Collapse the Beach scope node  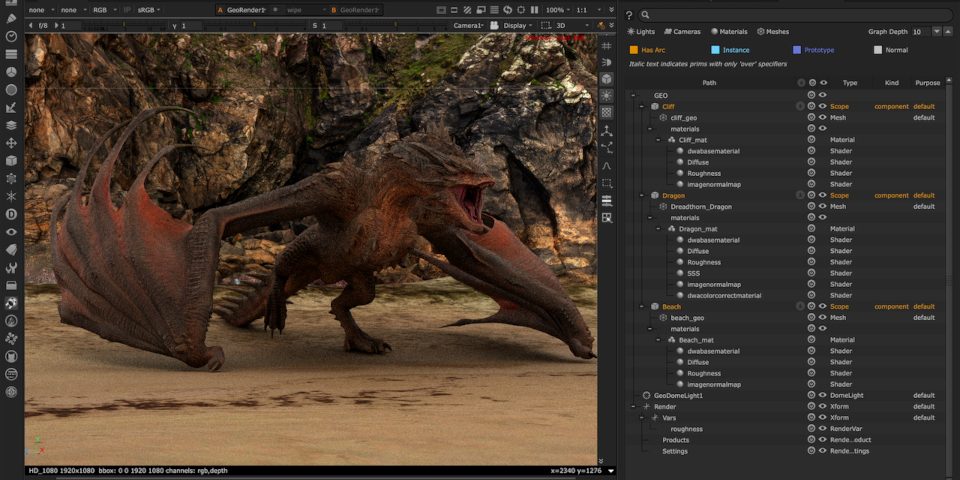click(x=642, y=306)
